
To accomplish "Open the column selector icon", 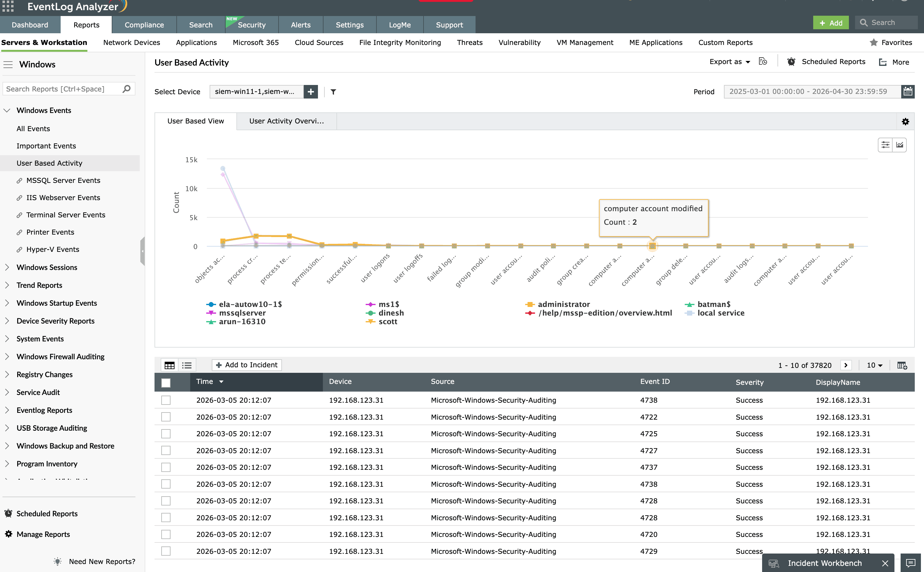I will 902,365.
